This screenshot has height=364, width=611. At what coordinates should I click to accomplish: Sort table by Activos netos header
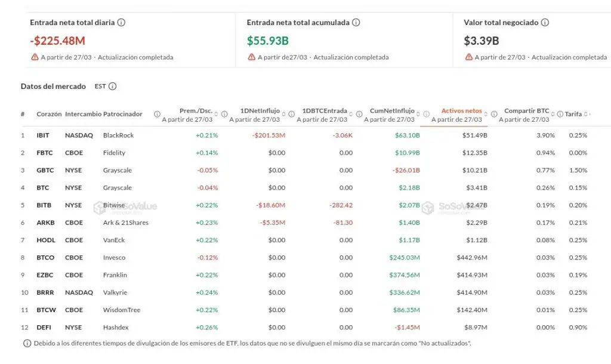point(461,111)
